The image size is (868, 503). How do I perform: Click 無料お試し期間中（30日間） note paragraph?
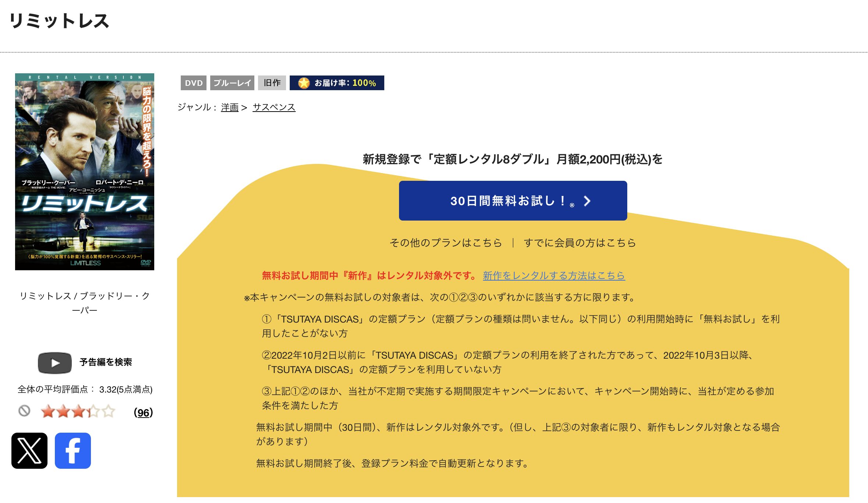coord(518,434)
